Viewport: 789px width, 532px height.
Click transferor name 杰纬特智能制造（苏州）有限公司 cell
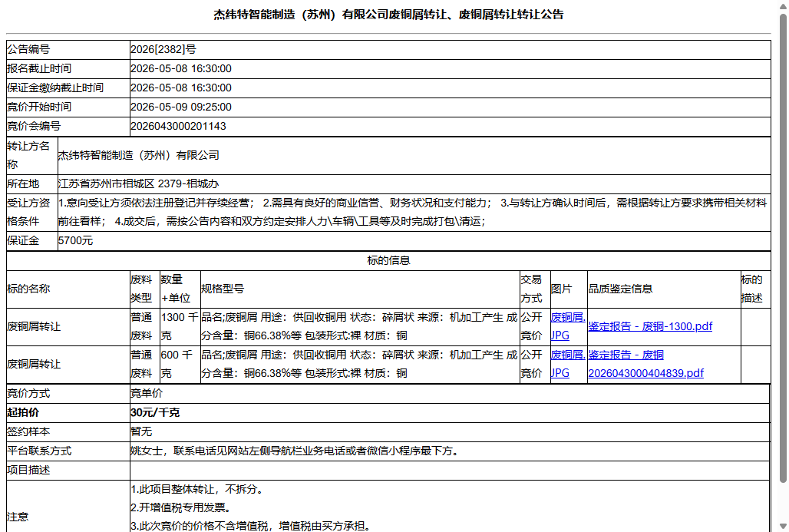click(414, 156)
